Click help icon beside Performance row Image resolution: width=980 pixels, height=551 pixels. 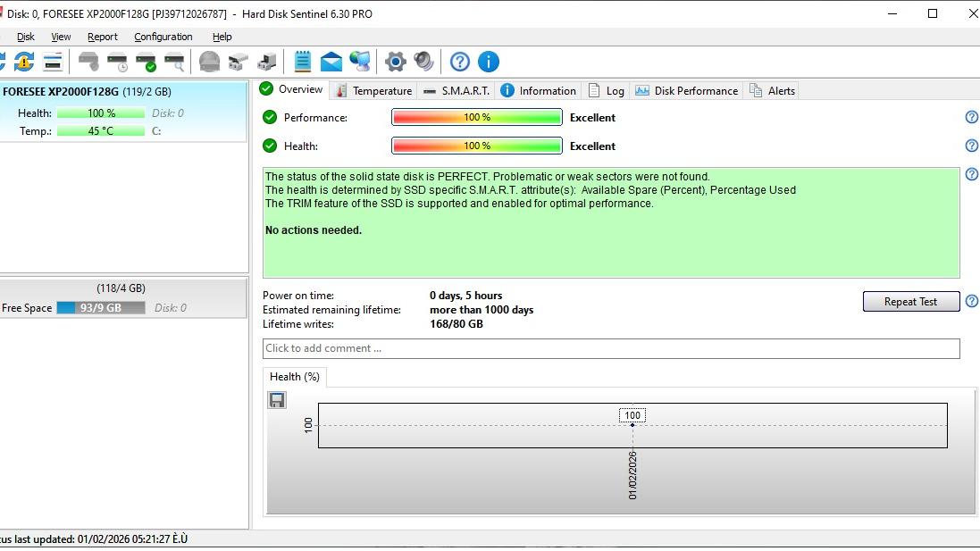tap(972, 117)
